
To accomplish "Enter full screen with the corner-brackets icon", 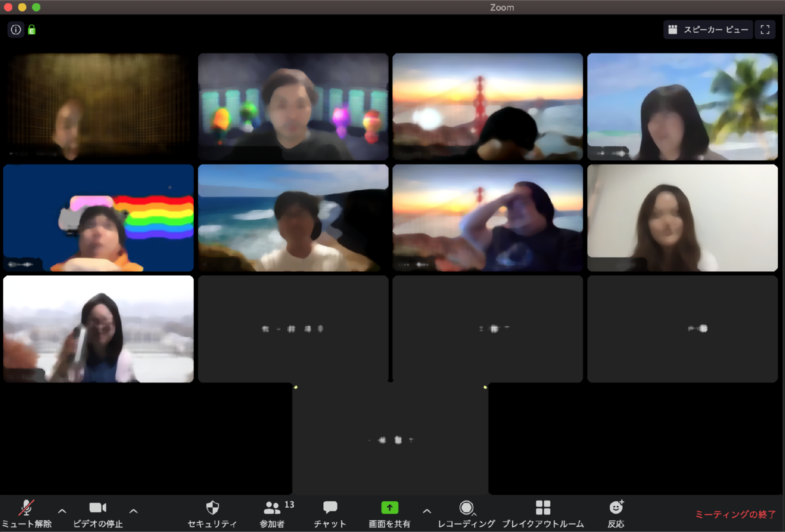I will point(765,29).
